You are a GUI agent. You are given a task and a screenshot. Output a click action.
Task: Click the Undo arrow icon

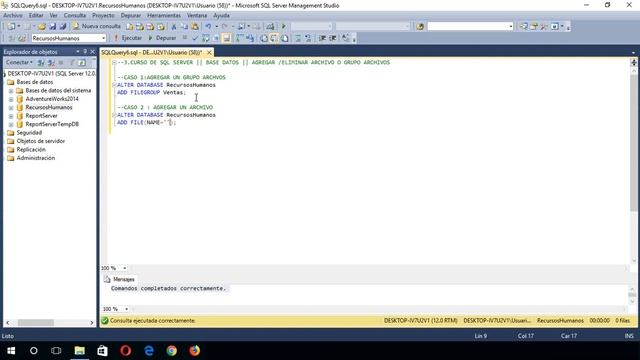[x=208, y=27]
